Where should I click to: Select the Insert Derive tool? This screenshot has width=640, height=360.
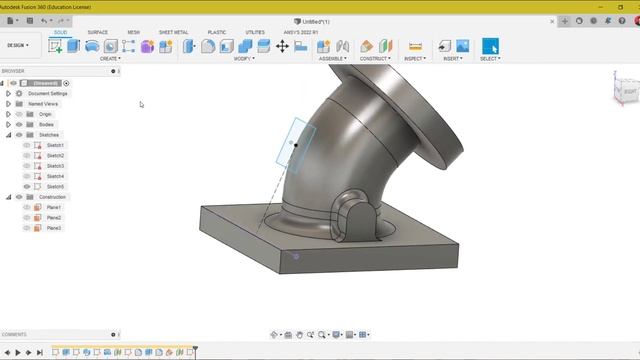[444, 46]
